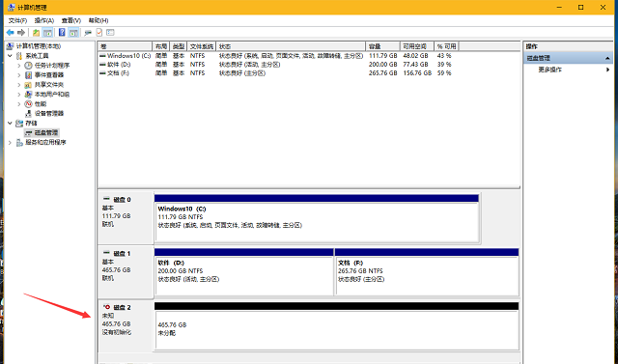The width and height of the screenshot is (618, 364).
Task: Sort by the 文件系统 column header
Action: click(202, 46)
